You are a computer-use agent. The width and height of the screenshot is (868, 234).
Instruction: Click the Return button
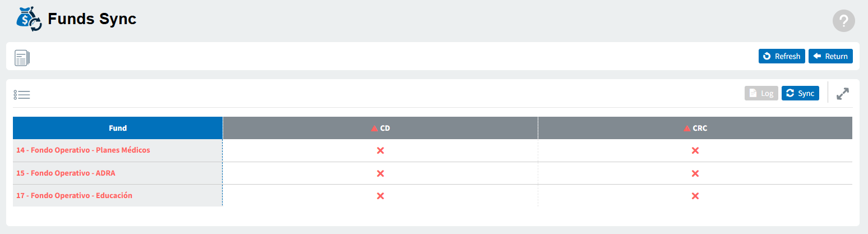[830, 56]
